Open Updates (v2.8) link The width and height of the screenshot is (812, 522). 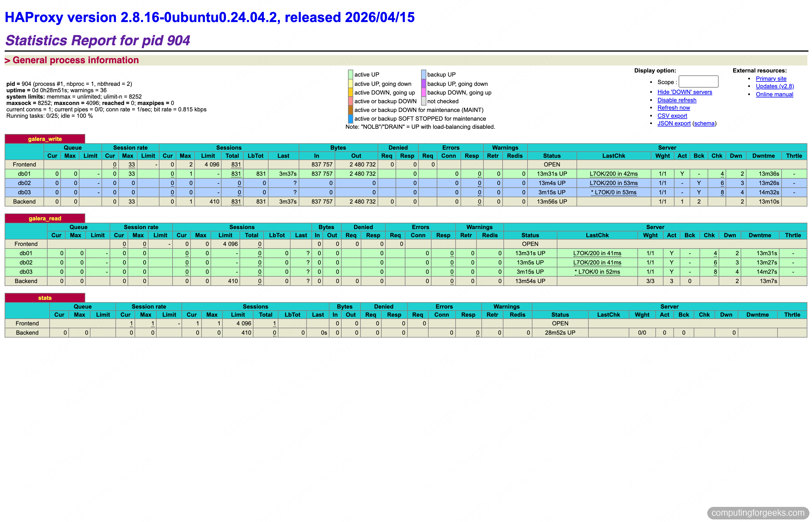[775, 86]
